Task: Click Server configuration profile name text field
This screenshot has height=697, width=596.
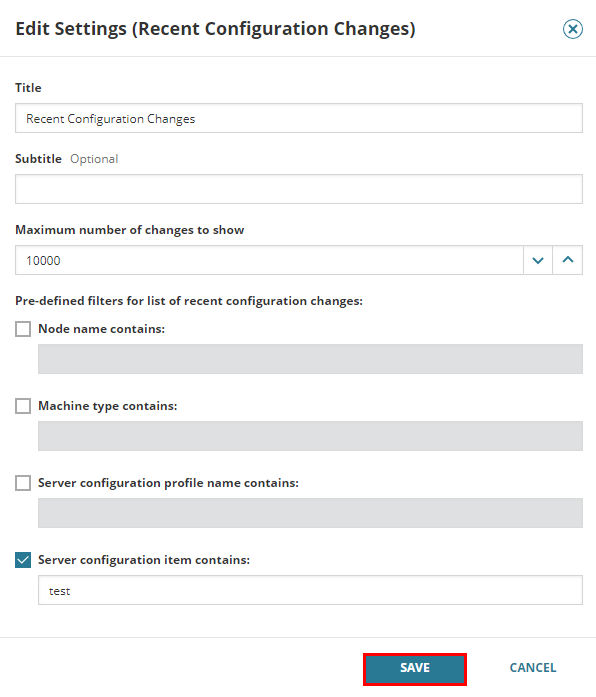Action: click(310, 513)
